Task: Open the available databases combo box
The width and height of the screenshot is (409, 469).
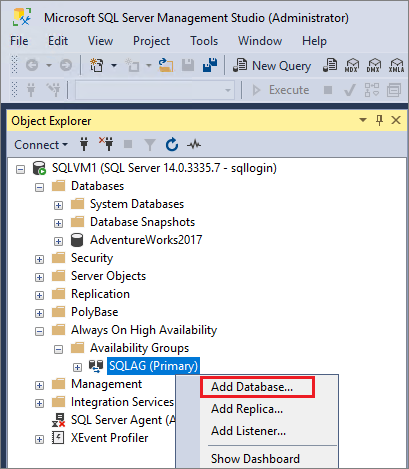Action: (x=154, y=90)
